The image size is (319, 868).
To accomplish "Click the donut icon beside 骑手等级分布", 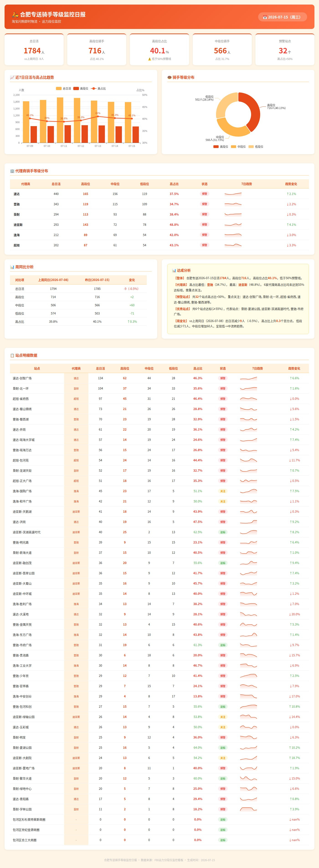I will coord(169,78).
